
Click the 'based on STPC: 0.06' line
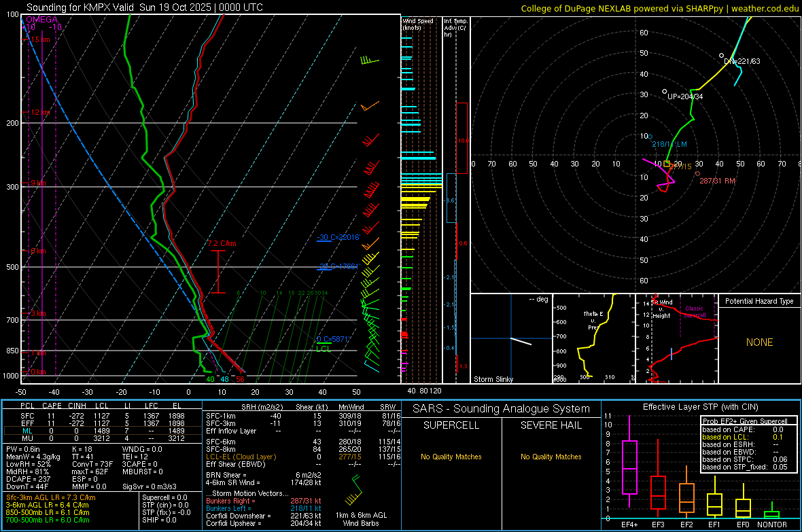click(745, 459)
